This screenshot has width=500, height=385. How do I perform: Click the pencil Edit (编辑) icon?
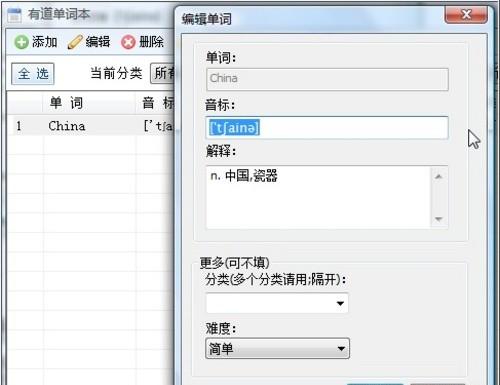(x=75, y=42)
